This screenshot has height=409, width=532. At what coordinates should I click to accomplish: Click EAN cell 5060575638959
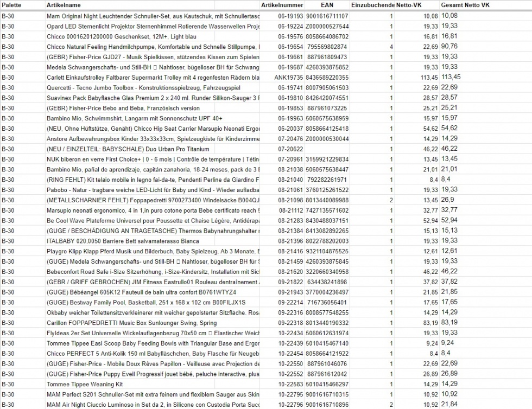coord(327,118)
